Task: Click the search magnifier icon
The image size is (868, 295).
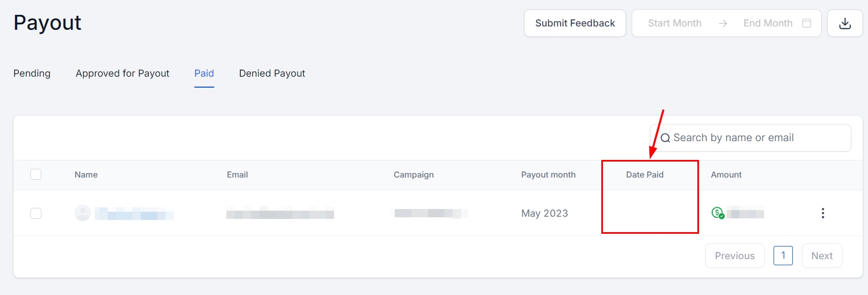Action: 665,138
